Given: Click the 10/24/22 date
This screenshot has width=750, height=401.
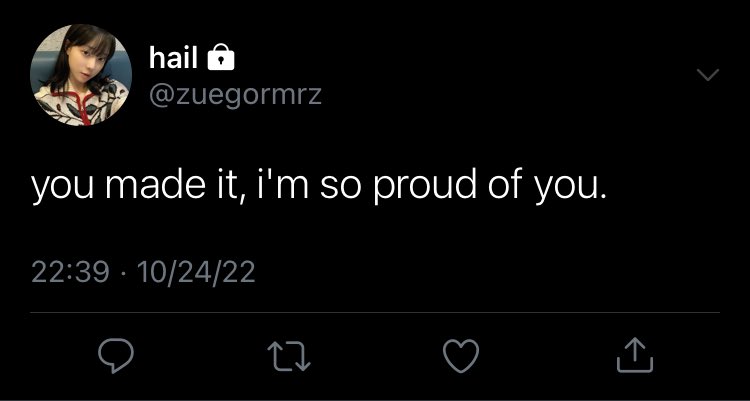Looking at the screenshot, I should pos(196,274).
